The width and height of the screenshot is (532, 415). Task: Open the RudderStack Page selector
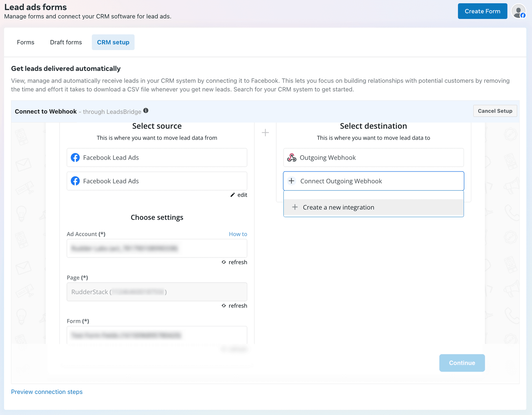157,292
